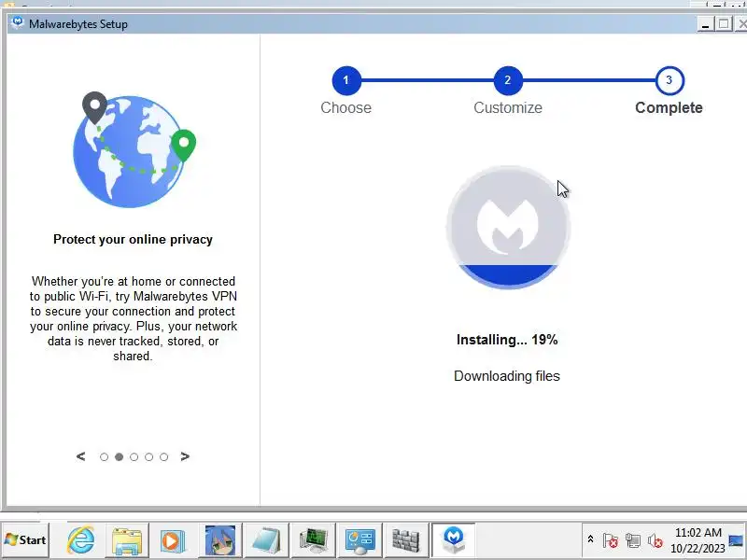Viewport: 747px width, 560px height.
Task: Click the Malwarebytes Setup title bar icon
Action: (x=18, y=22)
